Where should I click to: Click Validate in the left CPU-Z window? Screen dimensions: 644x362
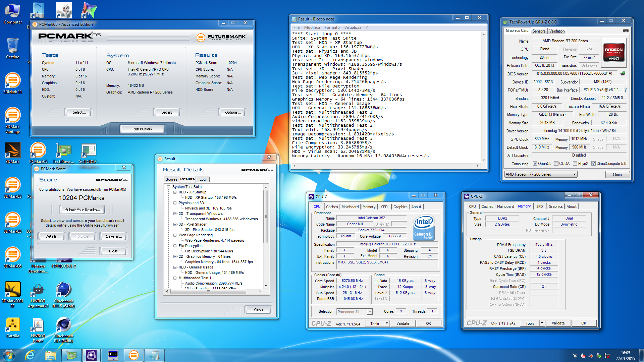point(403,323)
